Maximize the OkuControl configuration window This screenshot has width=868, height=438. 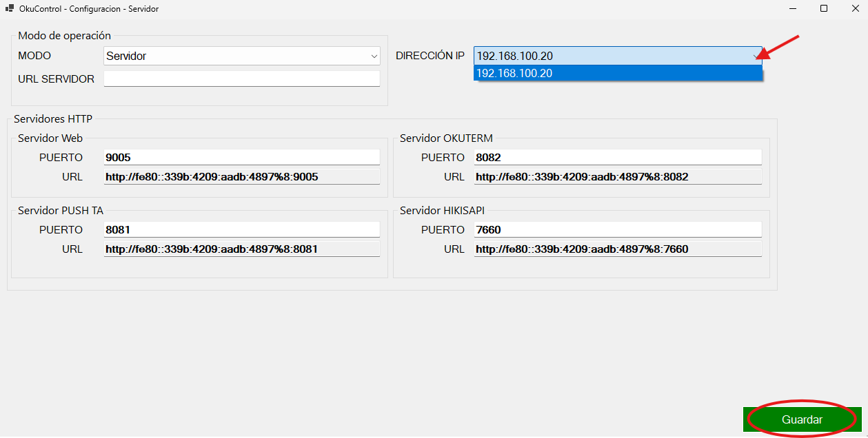pos(824,9)
